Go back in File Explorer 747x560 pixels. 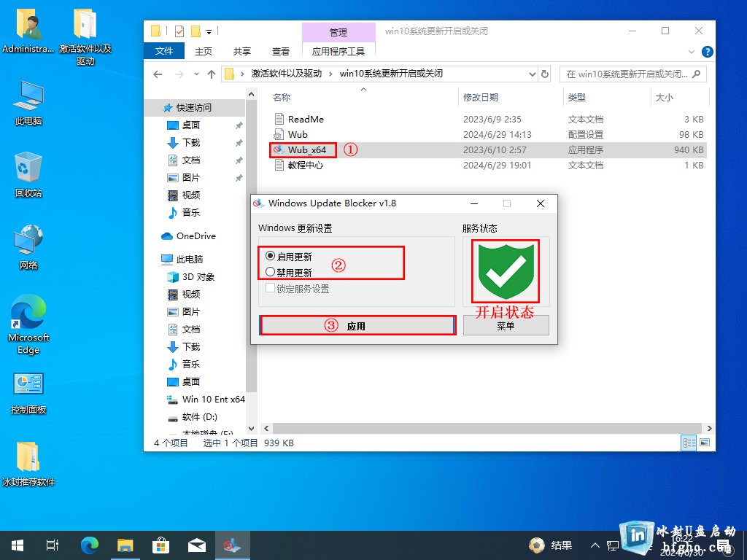(158, 74)
